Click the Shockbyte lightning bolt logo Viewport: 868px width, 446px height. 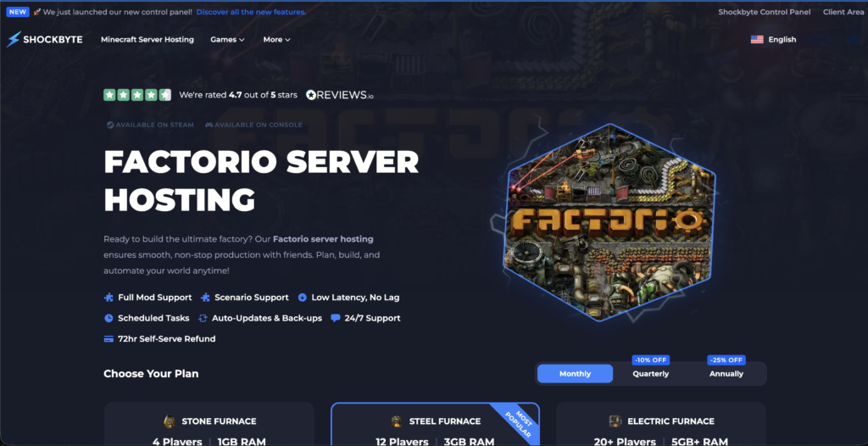[14, 39]
